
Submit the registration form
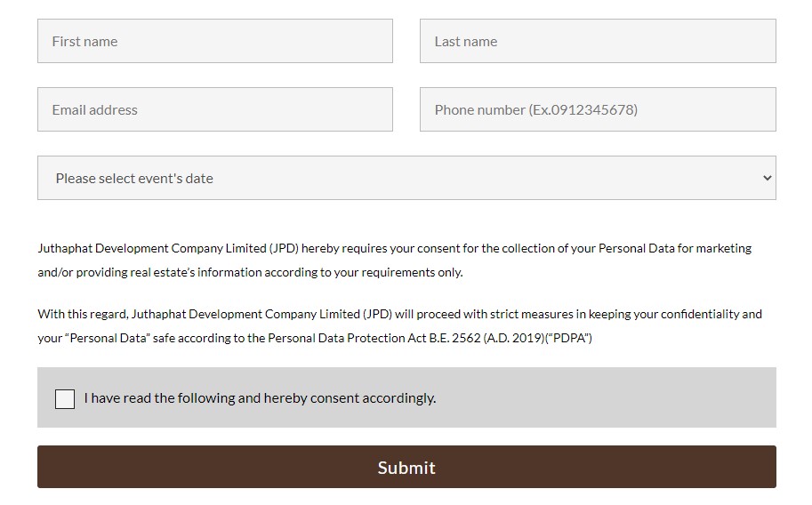point(406,467)
